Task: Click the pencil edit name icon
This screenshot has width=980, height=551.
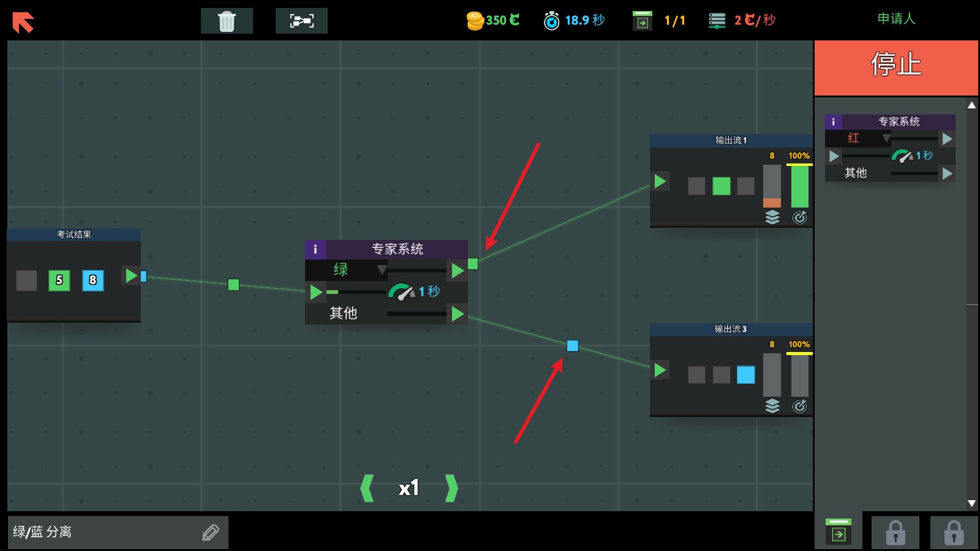Action: tap(211, 533)
